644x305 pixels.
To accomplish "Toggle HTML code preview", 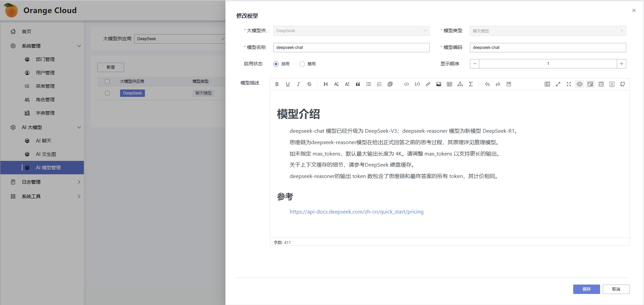I will tap(601, 84).
